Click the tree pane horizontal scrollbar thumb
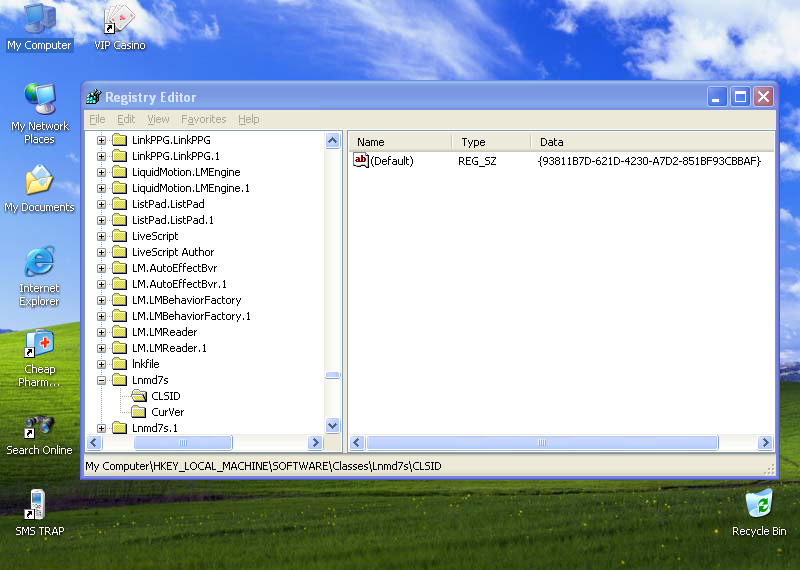 tap(183, 442)
